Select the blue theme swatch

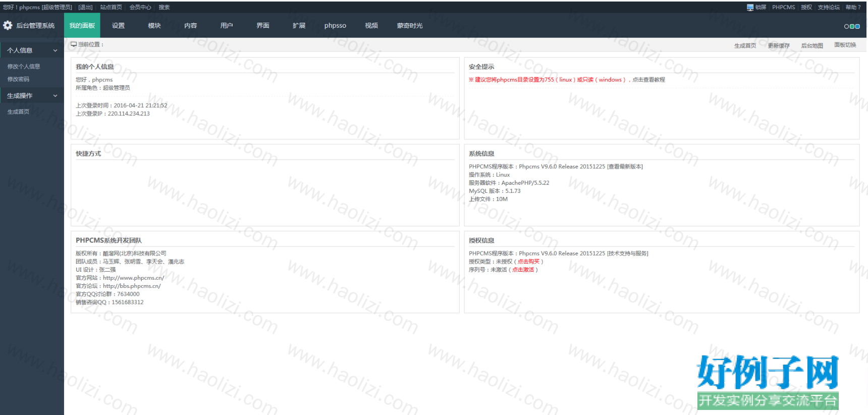(x=857, y=26)
